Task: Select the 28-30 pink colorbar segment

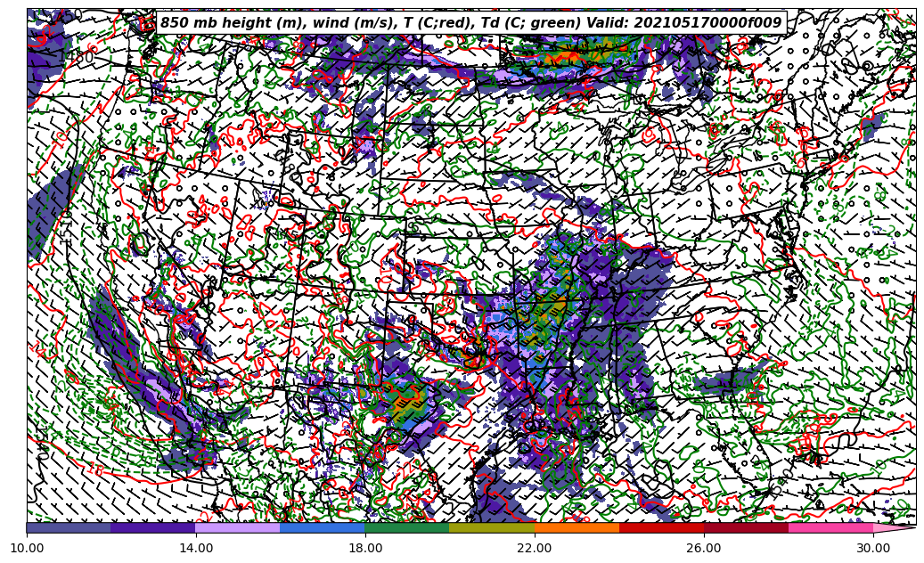Action: pos(831,527)
